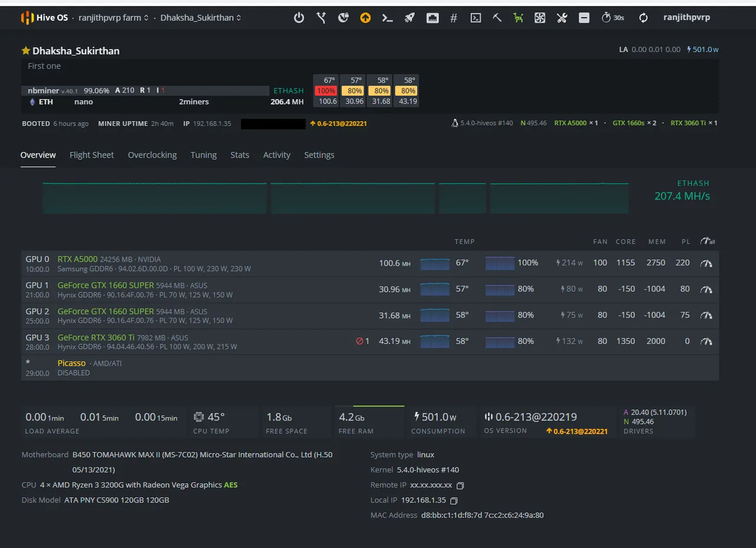Click the nbminer miner name
Viewport: 756px width, 548px height.
pyautogui.click(x=44, y=90)
